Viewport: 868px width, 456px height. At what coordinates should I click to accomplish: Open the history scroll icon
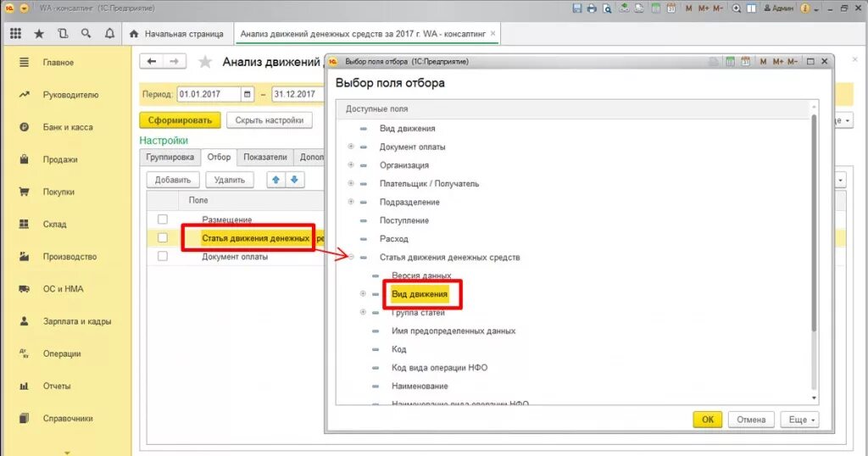click(x=63, y=34)
